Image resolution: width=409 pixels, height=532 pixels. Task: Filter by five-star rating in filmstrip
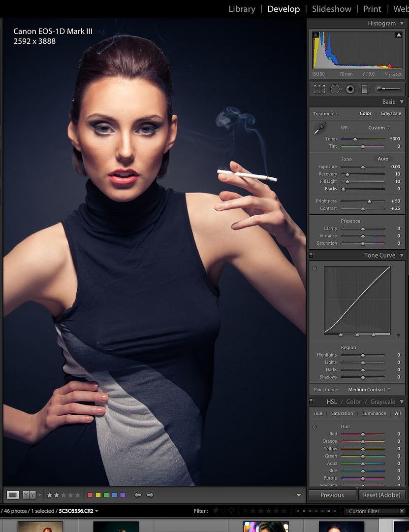tap(284, 511)
